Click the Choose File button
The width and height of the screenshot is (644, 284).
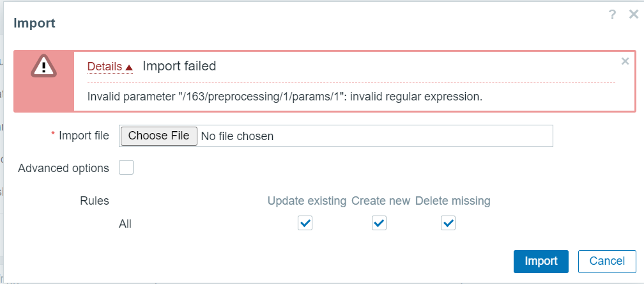(158, 136)
